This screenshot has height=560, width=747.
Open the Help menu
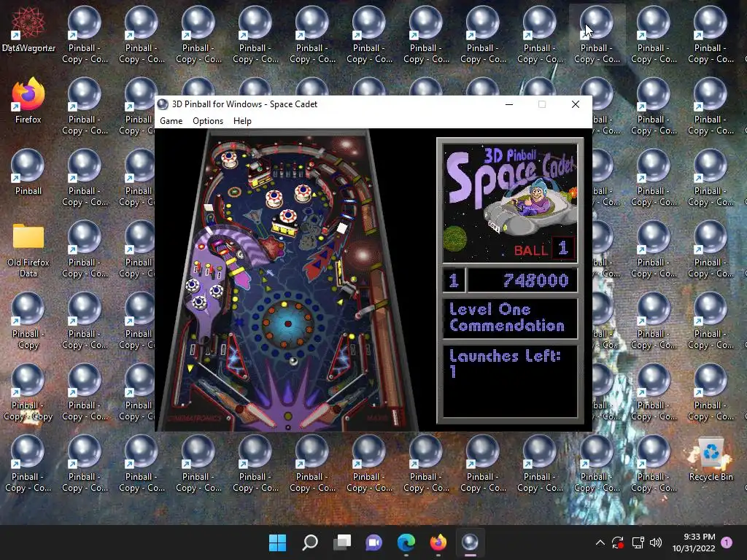[x=242, y=121]
